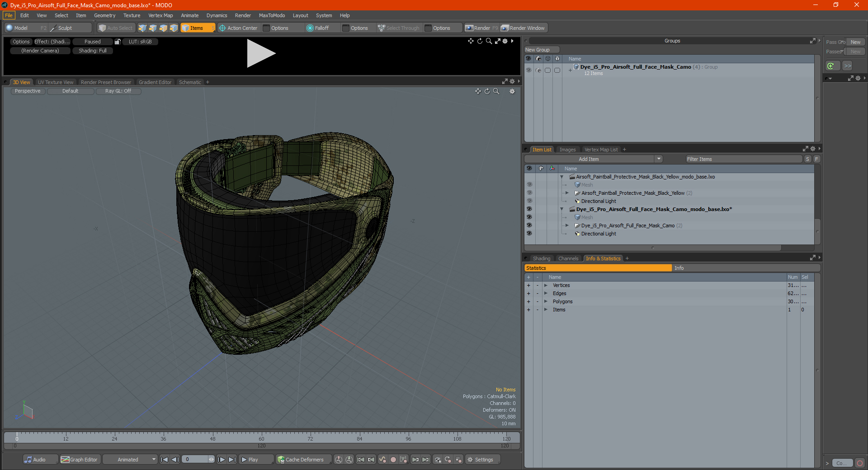868x470 pixels.
Task: Toggle visibility of Dye_i5 Directional Light
Action: [529, 234]
